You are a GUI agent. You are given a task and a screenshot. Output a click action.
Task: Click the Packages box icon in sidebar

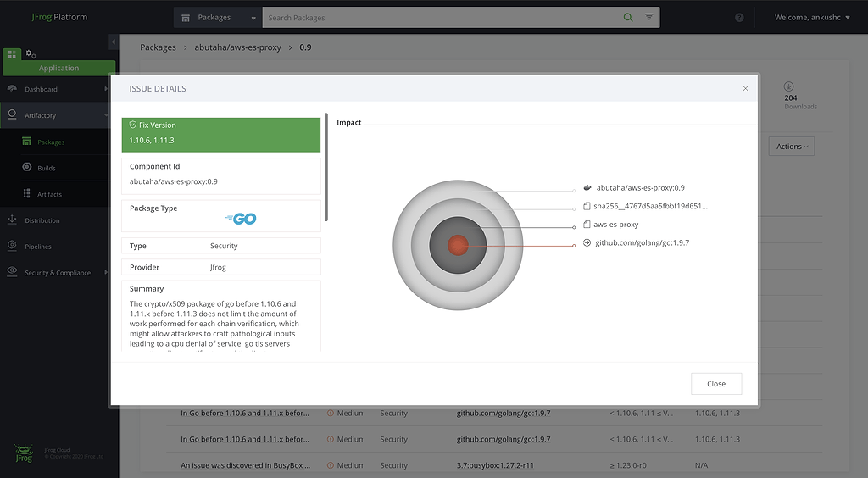pos(26,141)
